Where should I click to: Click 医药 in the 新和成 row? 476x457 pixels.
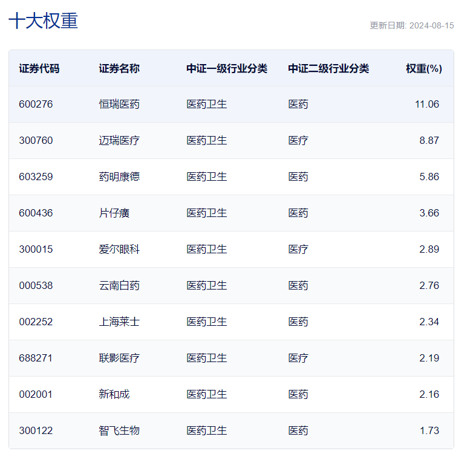point(298,394)
